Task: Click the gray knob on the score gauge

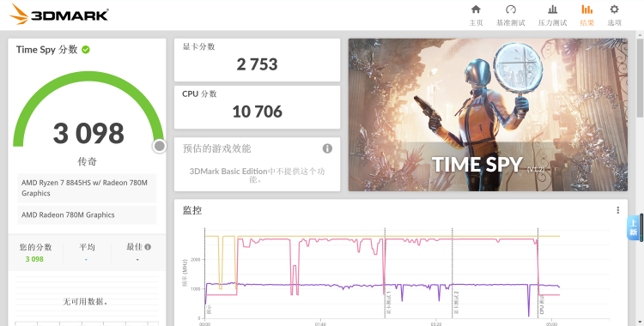Action: pos(160,146)
